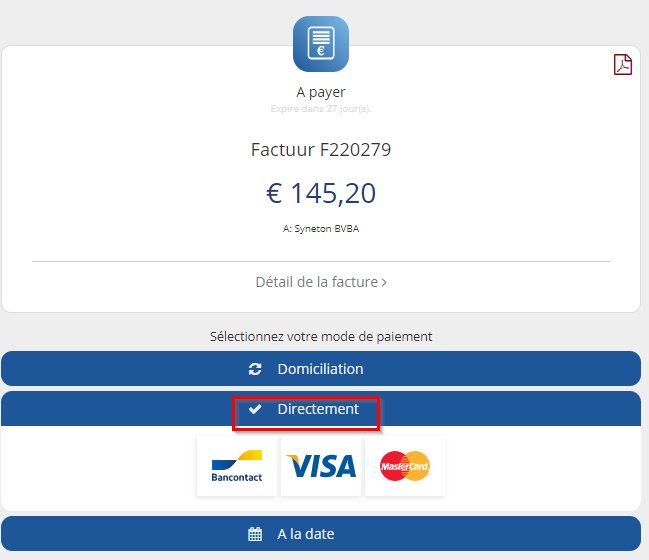This screenshot has height=560, width=649.
Task: Click the checkmark icon beside Directement
Action: tap(255, 409)
